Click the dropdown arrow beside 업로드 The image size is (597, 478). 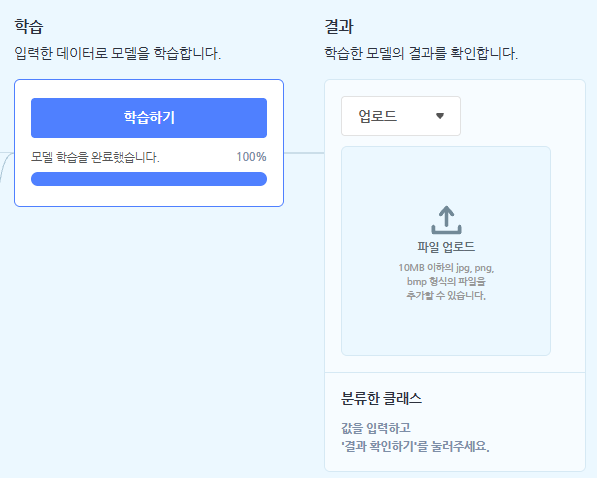coord(440,116)
